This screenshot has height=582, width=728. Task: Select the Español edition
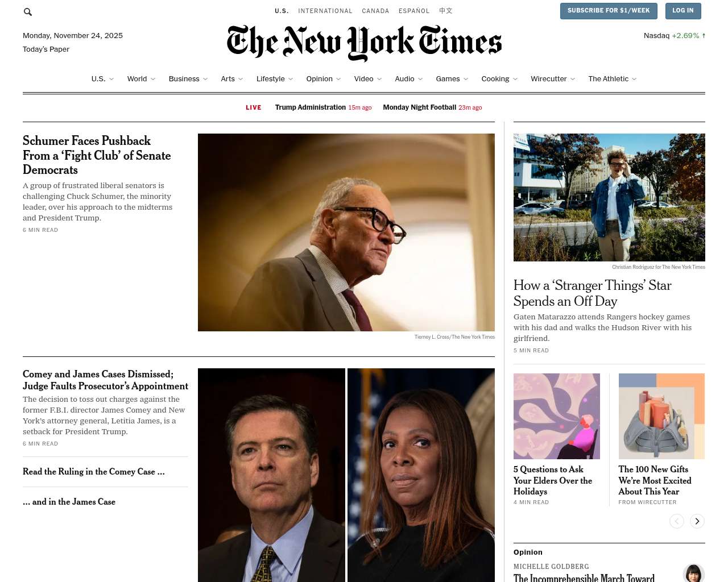coord(414,11)
